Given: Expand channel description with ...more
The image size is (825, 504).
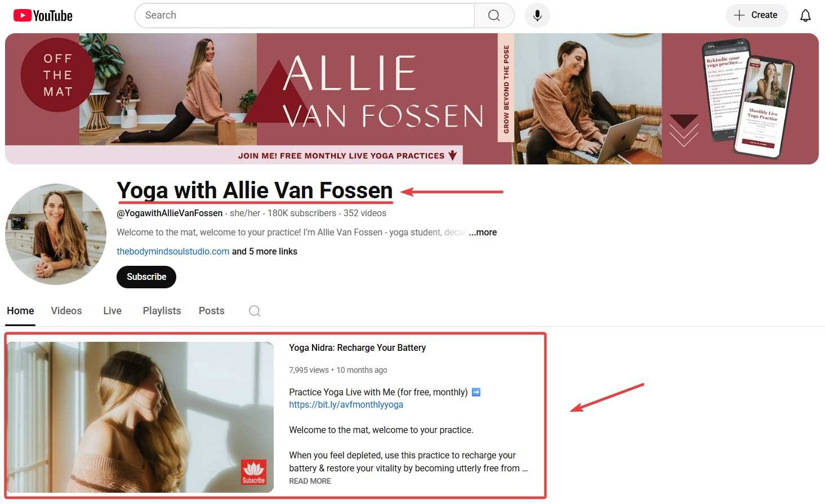Looking at the screenshot, I should pos(483,232).
